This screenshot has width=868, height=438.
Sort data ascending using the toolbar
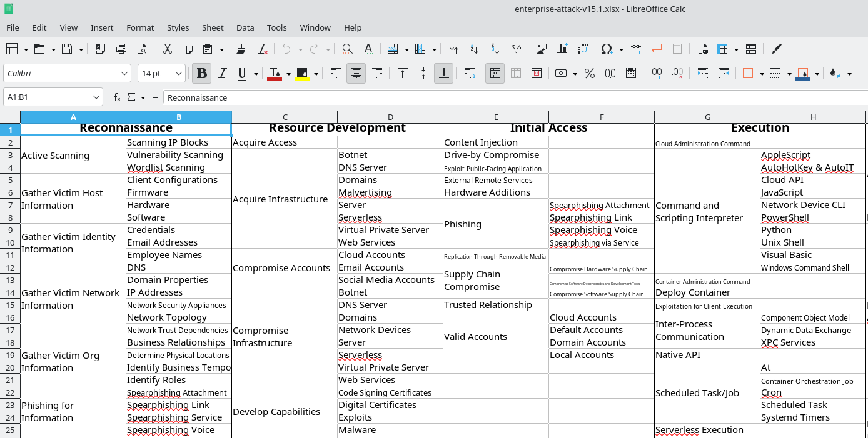pos(473,49)
